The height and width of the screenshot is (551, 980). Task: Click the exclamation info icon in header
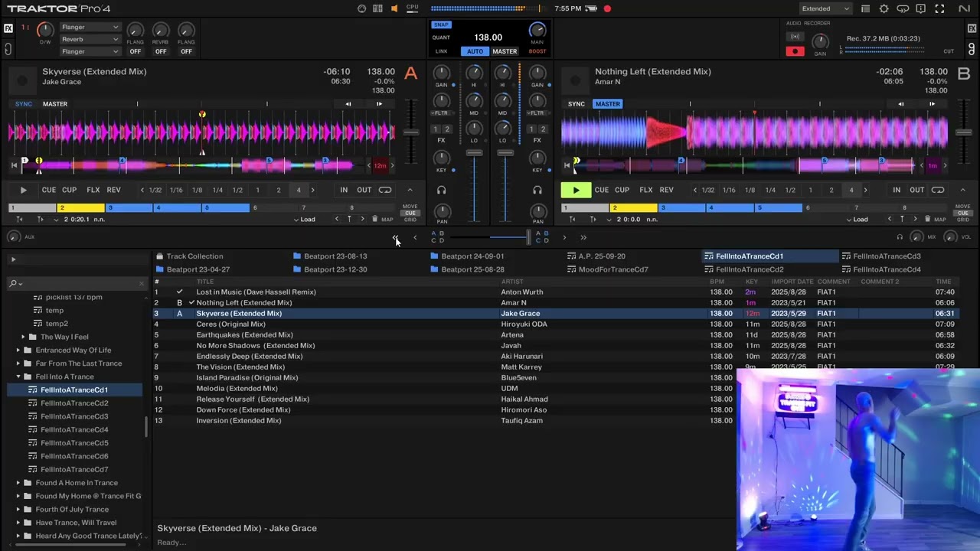[x=921, y=8]
